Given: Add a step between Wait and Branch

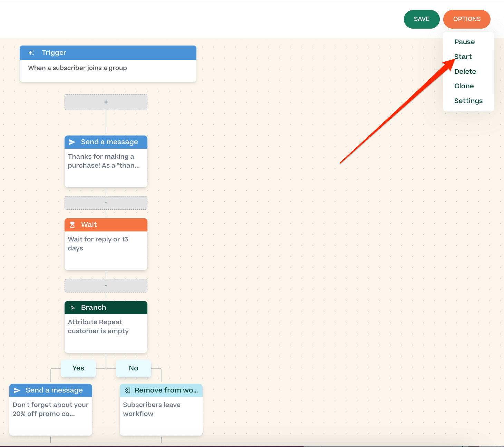Looking at the screenshot, I should click(106, 286).
